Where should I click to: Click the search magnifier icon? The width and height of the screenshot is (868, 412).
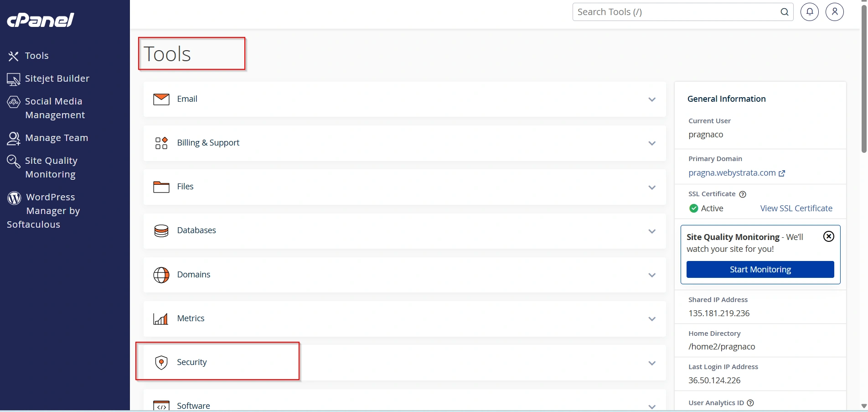point(785,12)
